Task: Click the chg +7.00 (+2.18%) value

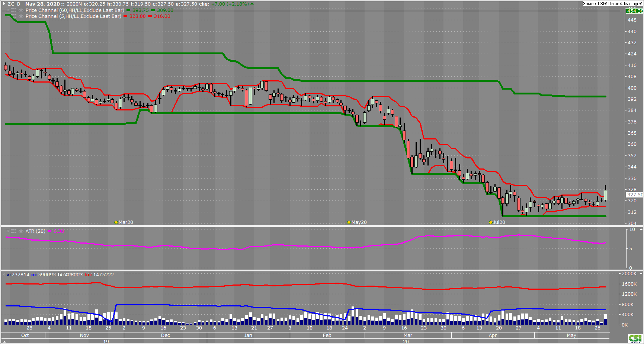Action: pyautogui.click(x=230, y=4)
